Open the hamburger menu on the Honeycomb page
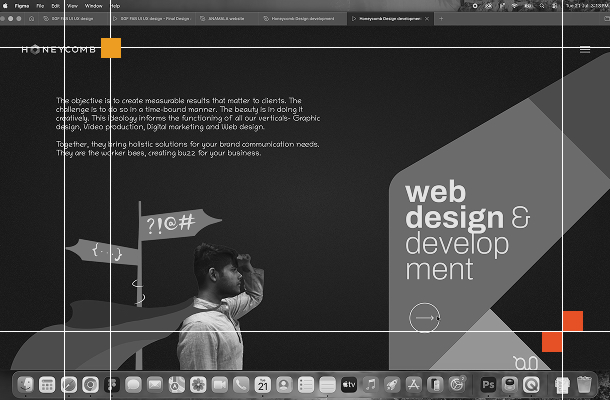This screenshot has width=610, height=400. tap(585, 49)
